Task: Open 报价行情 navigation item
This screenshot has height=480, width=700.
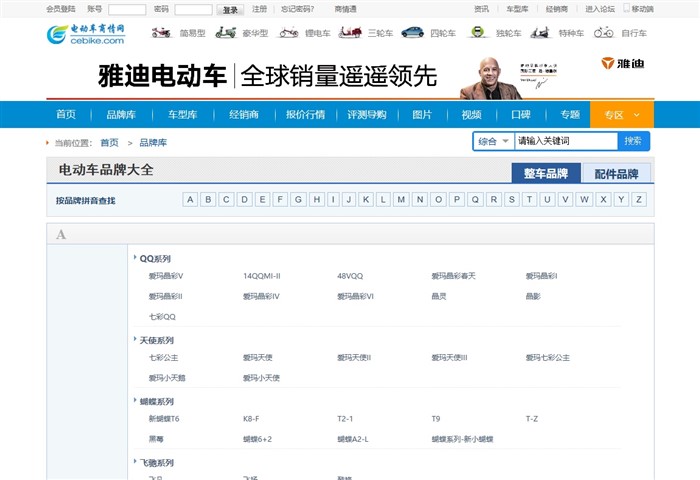Action: 305,115
